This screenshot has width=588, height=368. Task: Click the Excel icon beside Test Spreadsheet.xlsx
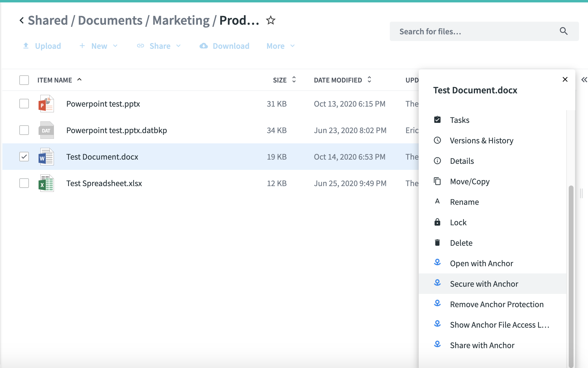click(x=46, y=183)
